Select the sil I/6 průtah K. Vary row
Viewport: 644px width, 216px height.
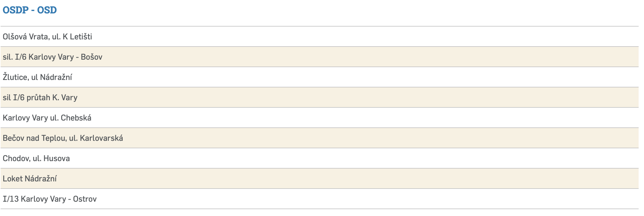[40, 98]
